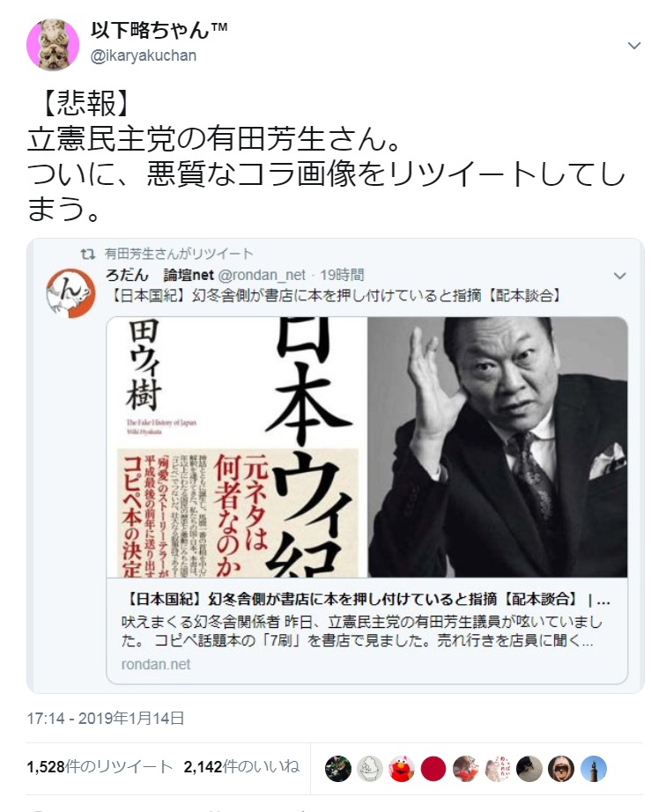Open the Elmo red puppet liker avatar
This screenshot has height=812, width=651.
[402, 769]
